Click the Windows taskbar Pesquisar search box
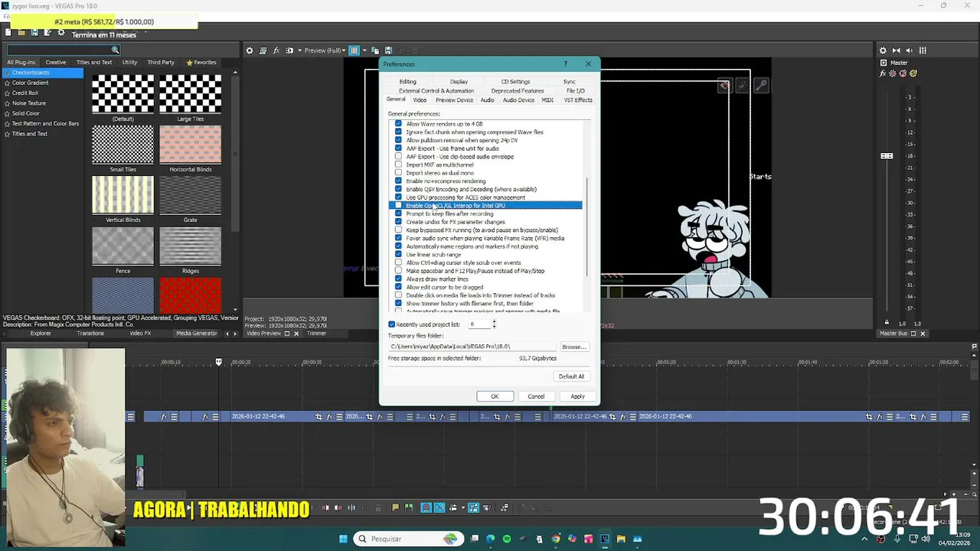Screen dimensions: 980x551 [409, 539]
